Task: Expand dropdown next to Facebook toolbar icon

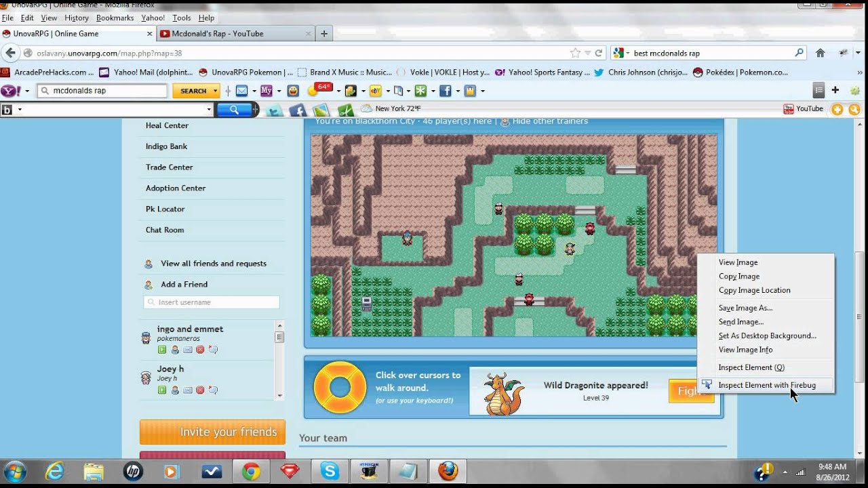Action: click(458, 90)
